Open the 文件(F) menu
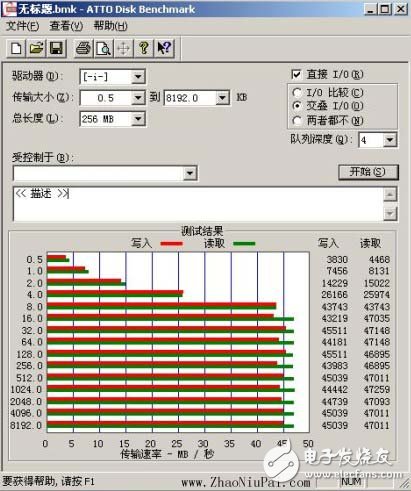 click(x=23, y=26)
